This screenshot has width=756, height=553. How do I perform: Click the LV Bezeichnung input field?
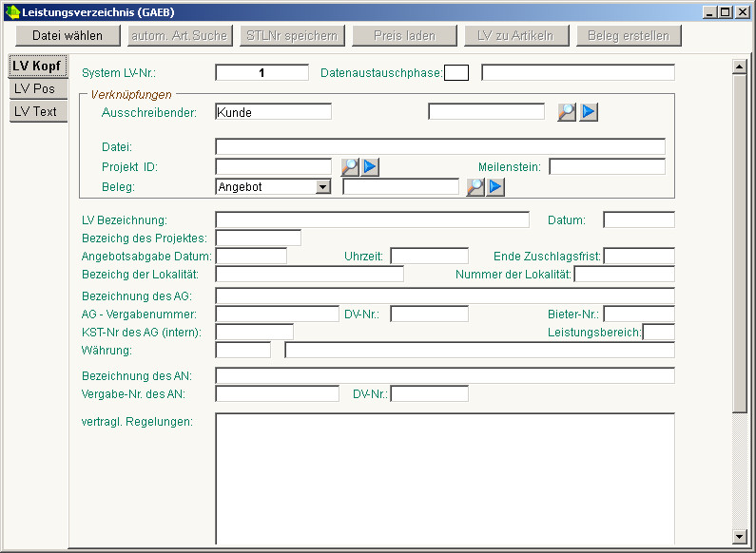coord(372,219)
